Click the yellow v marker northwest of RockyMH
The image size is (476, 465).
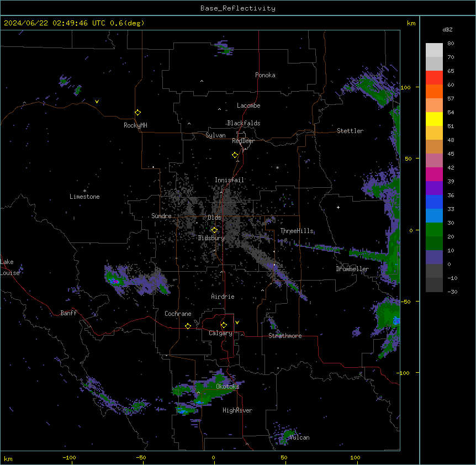point(97,102)
